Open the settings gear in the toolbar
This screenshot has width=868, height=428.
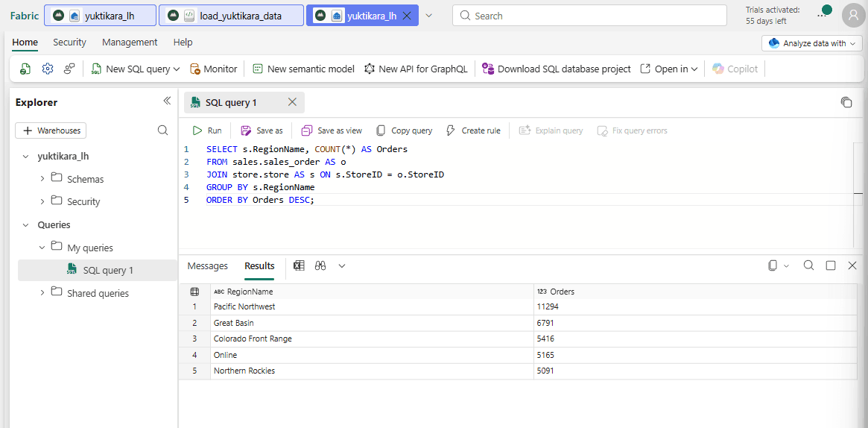[x=48, y=69]
